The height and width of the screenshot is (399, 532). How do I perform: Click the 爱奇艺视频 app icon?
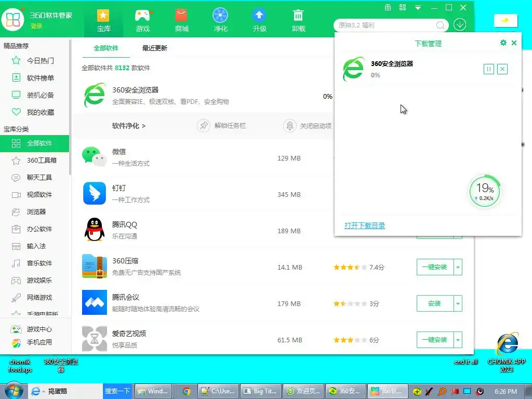(x=95, y=339)
